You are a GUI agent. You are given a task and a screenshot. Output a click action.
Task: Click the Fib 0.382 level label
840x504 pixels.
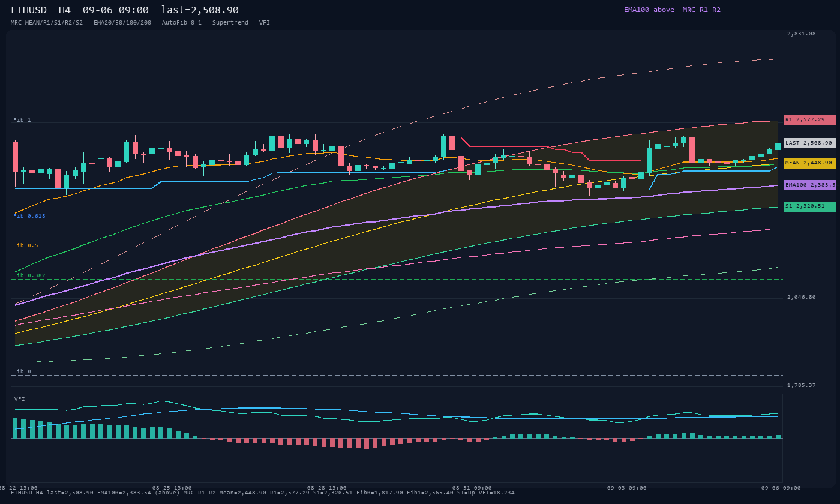click(x=29, y=275)
